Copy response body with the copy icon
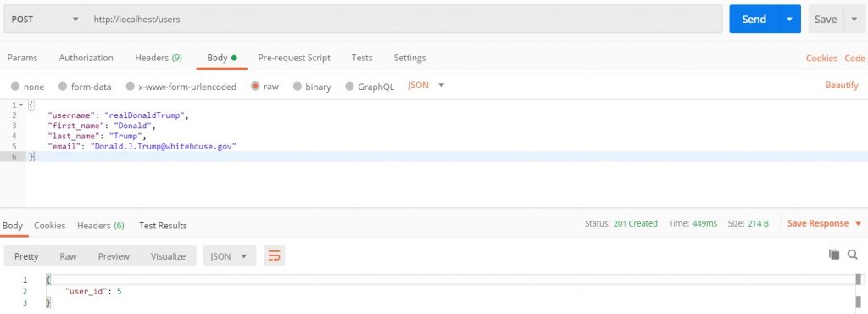The height and width of the screenshot is (314, 868). pos(834,255)
